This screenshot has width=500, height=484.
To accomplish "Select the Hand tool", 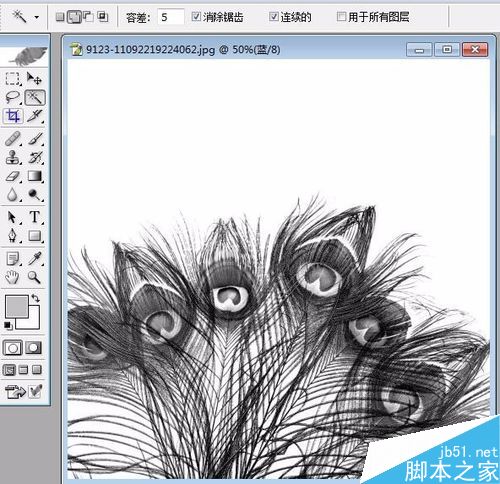I will click(x=12, y=277).
